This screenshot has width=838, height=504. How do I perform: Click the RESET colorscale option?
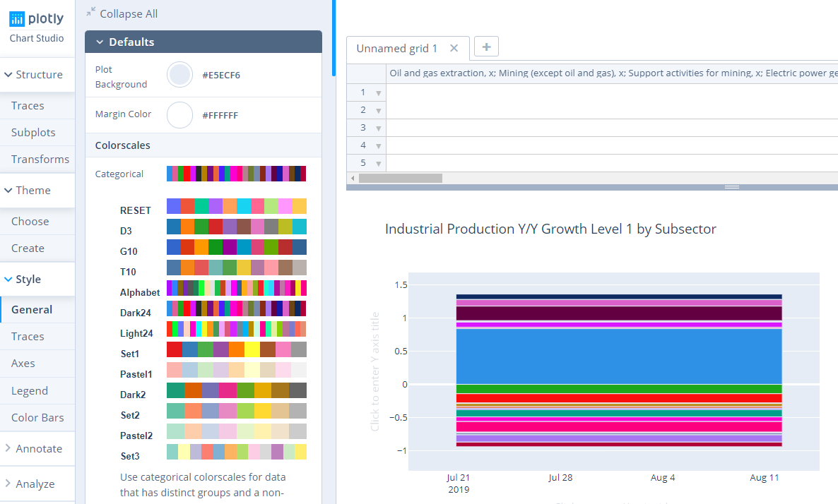(x=236, y=207)
